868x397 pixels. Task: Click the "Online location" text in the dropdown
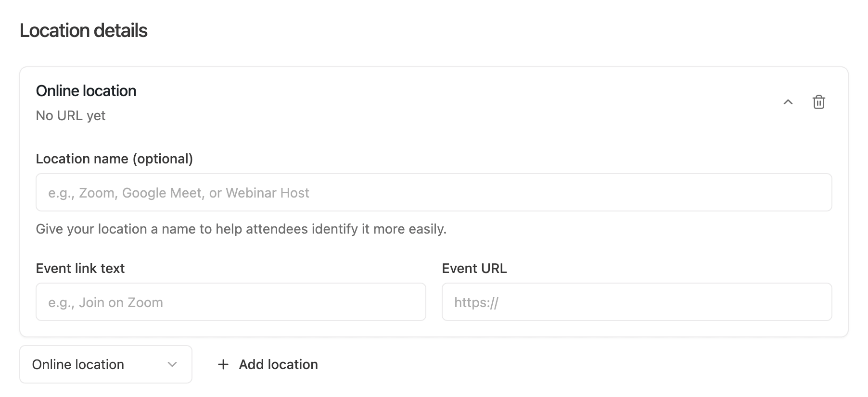(78, 364)
